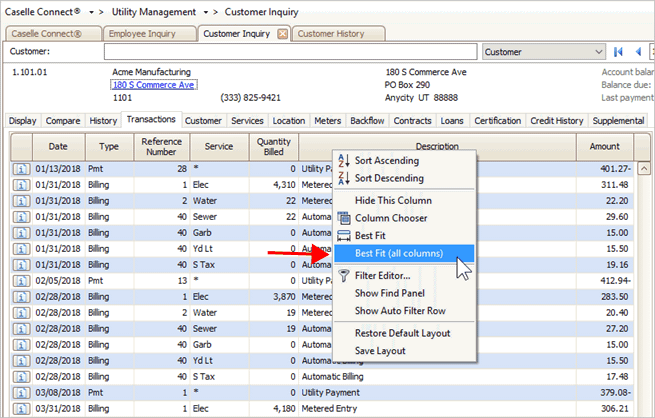Open info icon for 02/28/2018 Elec row
The height and width of the screenshot is (418, 655).
[21, 297]
